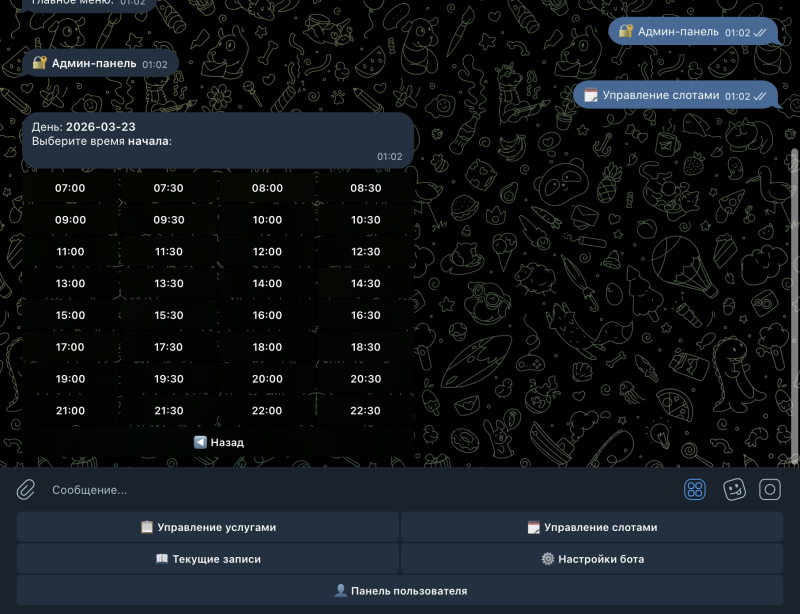The width and height of the screenshot is (800, 614).
Task: Toggle the bot keyboard grid icon
Action: pyautogui.click(x=695, y=489)
